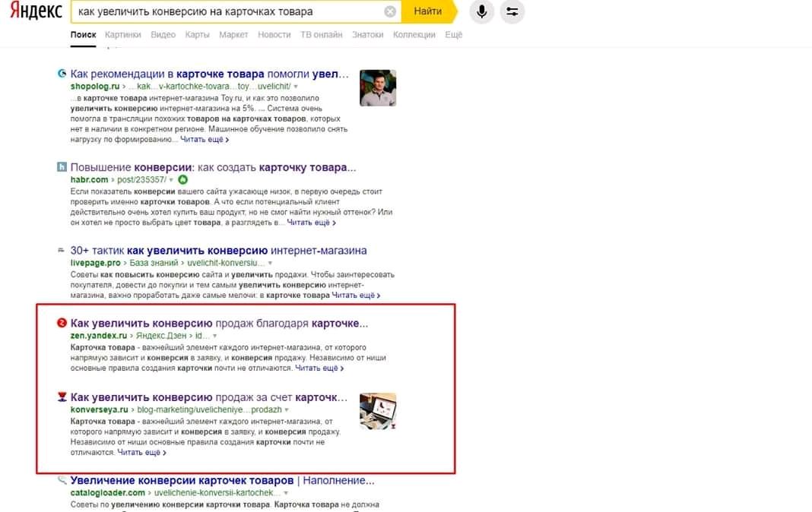Click the microphone voice search icon
The height and width of the screenshot is (512, 812).
point(481,11)
